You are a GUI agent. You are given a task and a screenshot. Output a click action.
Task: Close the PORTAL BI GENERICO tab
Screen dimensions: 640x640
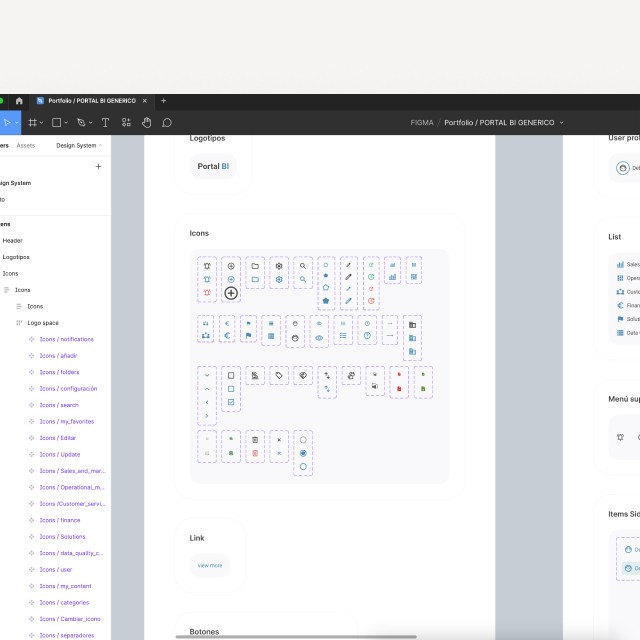tap(144, 101)
